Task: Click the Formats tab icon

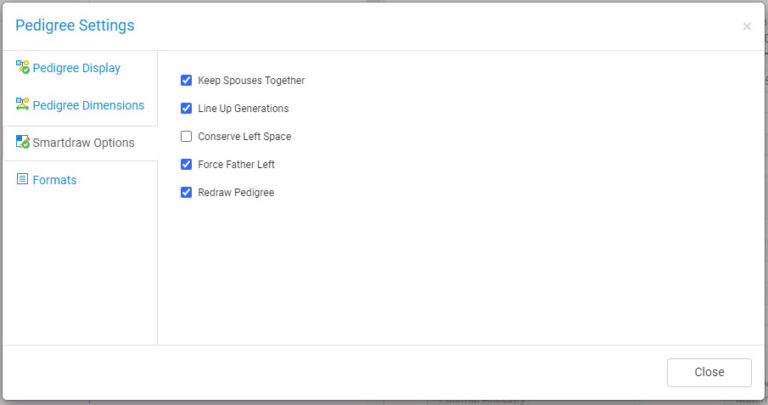Action: coord(22,179)
